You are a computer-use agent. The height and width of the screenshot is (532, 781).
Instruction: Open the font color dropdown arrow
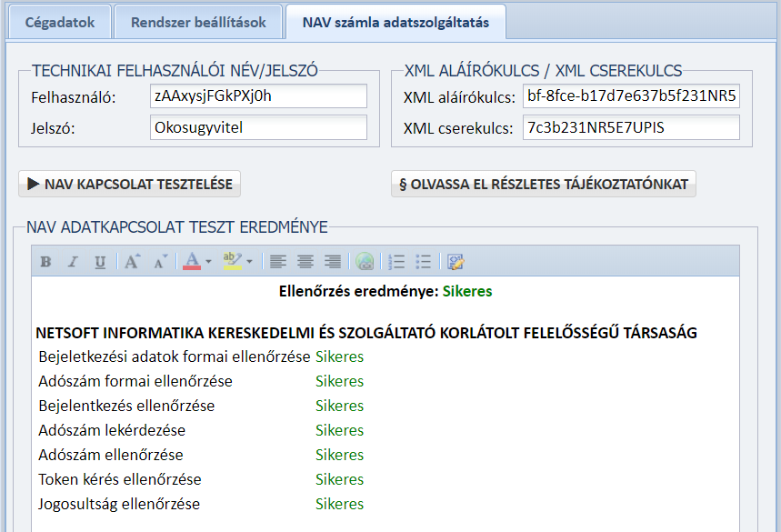(x=208, y=262)
